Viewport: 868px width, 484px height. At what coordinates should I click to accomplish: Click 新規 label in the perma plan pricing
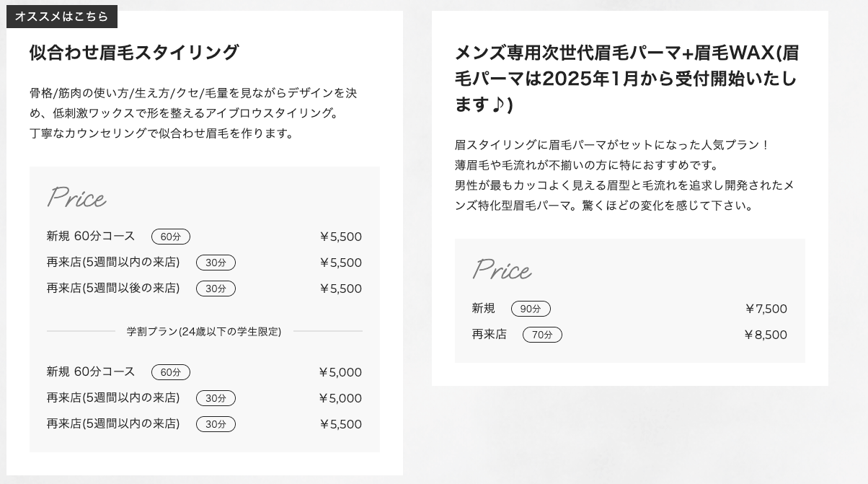pos(483,309)
